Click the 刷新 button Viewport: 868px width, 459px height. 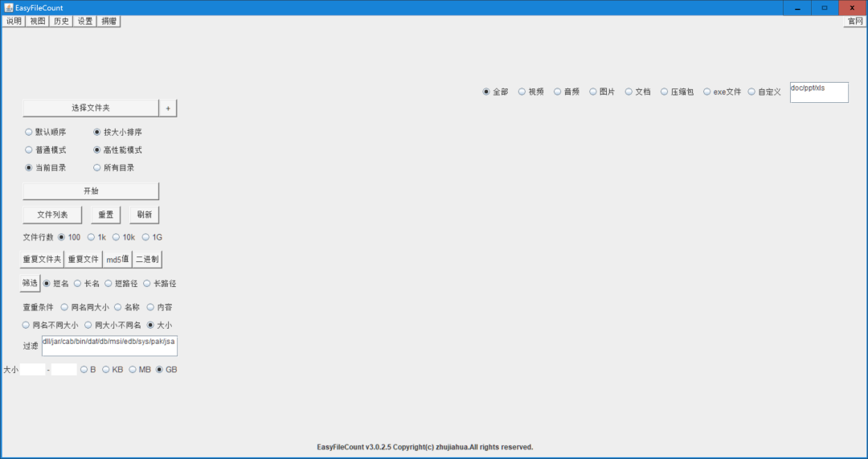click(145, 215)
